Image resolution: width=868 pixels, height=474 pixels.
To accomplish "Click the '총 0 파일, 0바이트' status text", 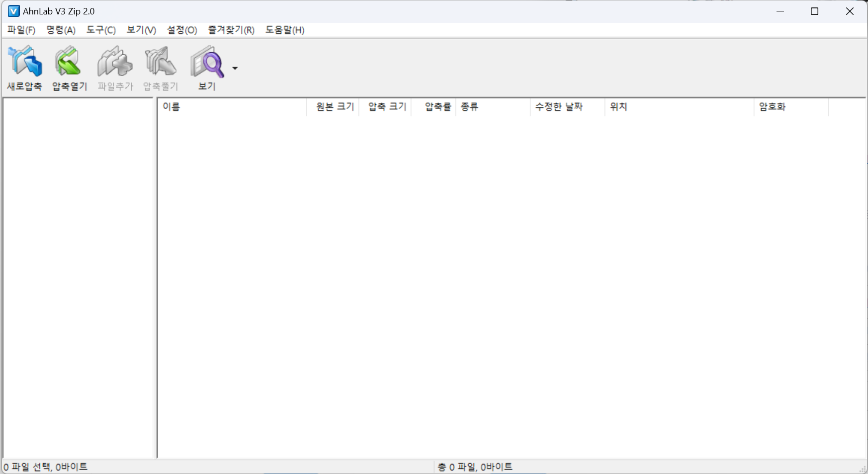I will coord(475,467).
